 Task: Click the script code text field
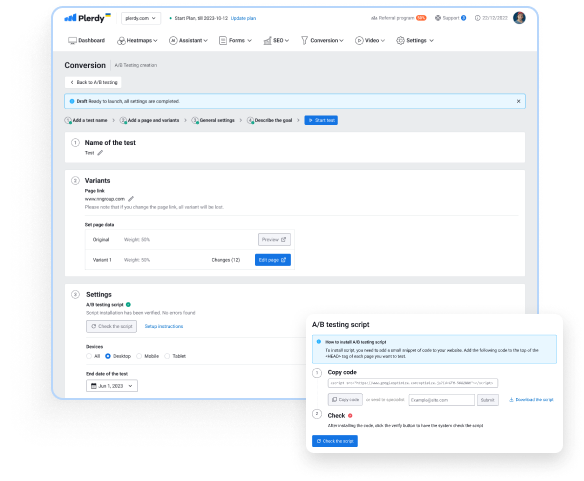(x=413, y=383)
